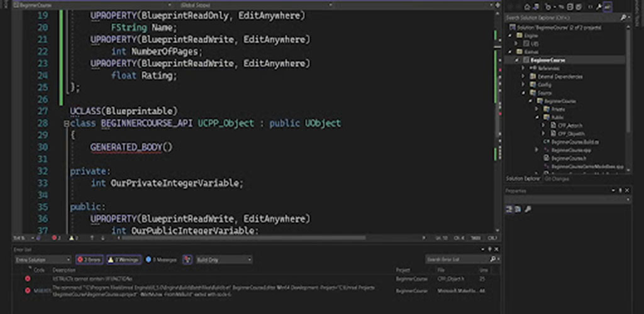Click GENERATED_BODY() on line 30

[x=131, y=147]
